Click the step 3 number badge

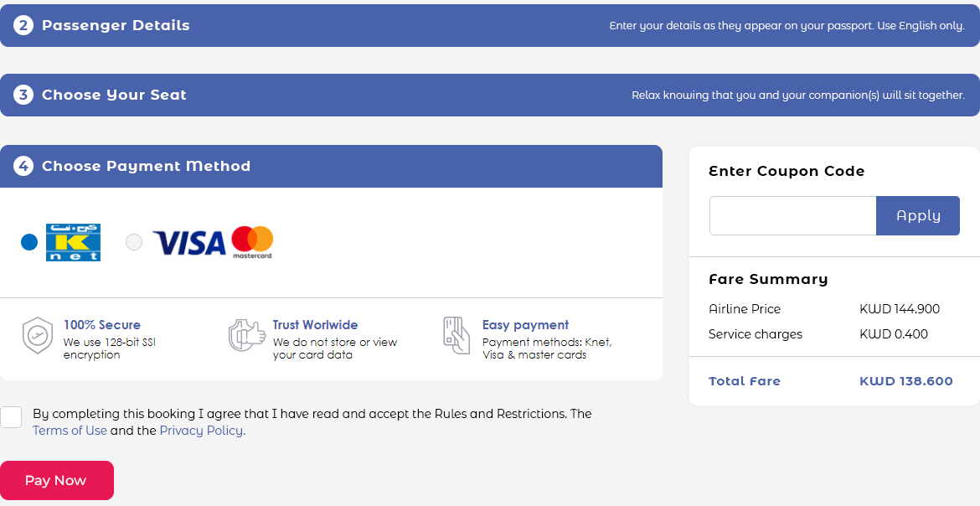click(x=23, y=96)
